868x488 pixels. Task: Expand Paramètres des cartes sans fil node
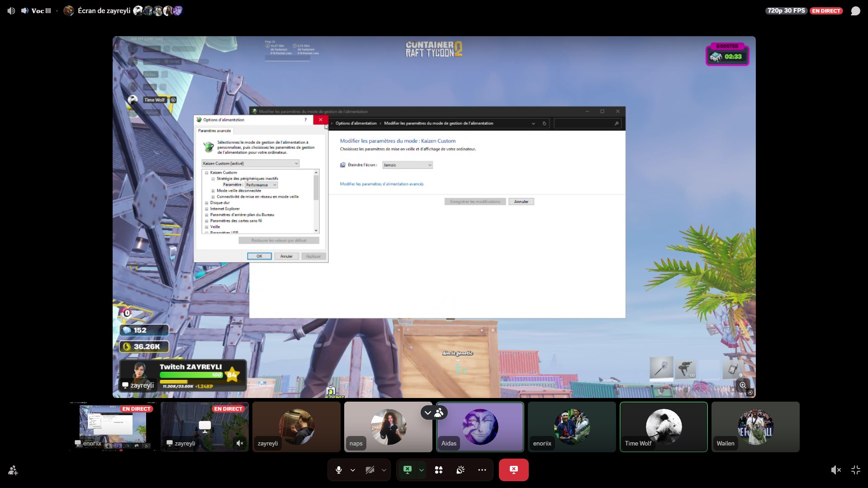(x=207, y=221)
